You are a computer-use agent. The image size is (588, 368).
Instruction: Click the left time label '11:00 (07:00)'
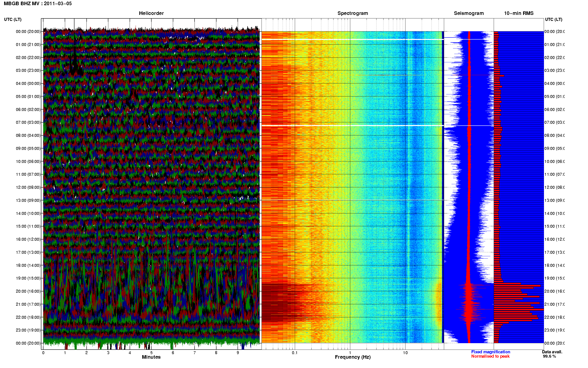(x=28, y=174)
